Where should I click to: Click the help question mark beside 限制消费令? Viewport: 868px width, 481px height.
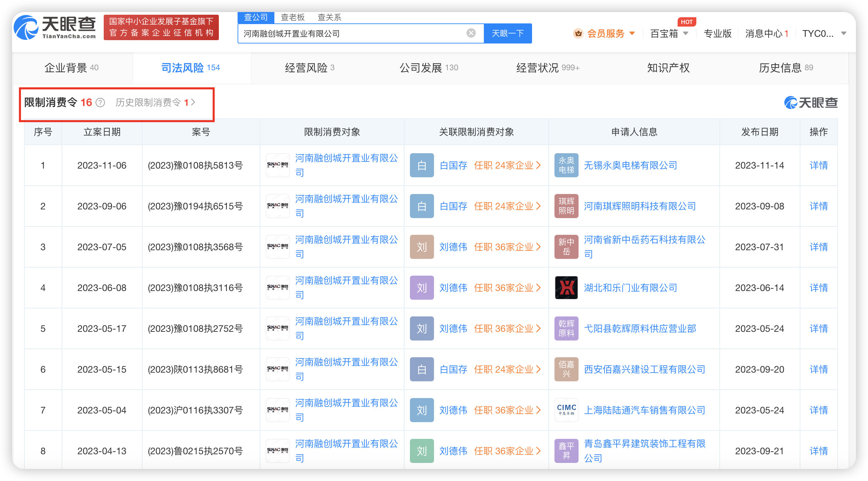tap(100, 102)
